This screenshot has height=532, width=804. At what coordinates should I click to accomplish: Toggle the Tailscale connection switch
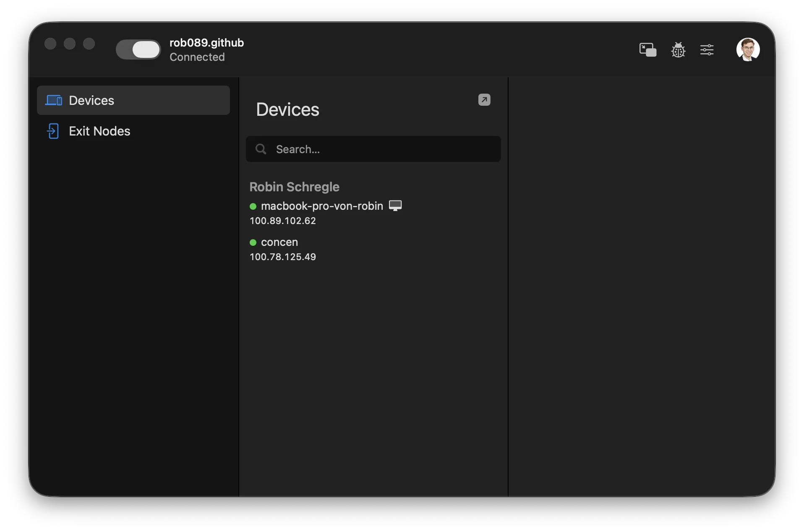[138, 50]
